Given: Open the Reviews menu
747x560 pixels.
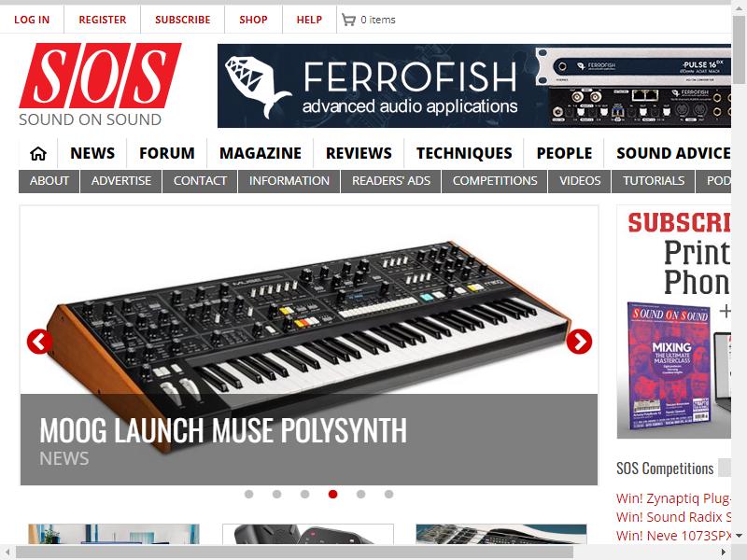Looking at the screenshot, I should pos(359,153).
